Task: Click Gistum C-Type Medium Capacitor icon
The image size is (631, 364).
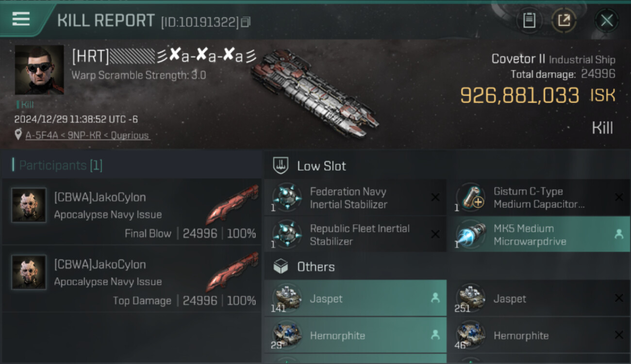Action: (x=471, y=198)
